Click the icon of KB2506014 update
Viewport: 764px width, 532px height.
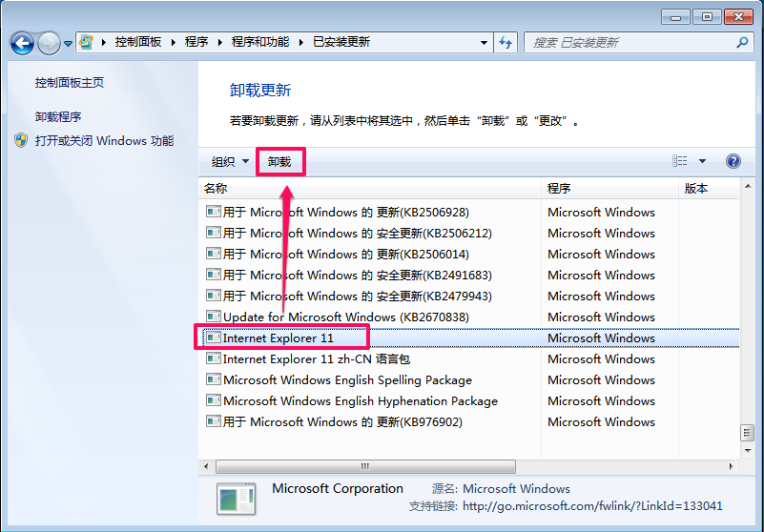tap(213, 254)
